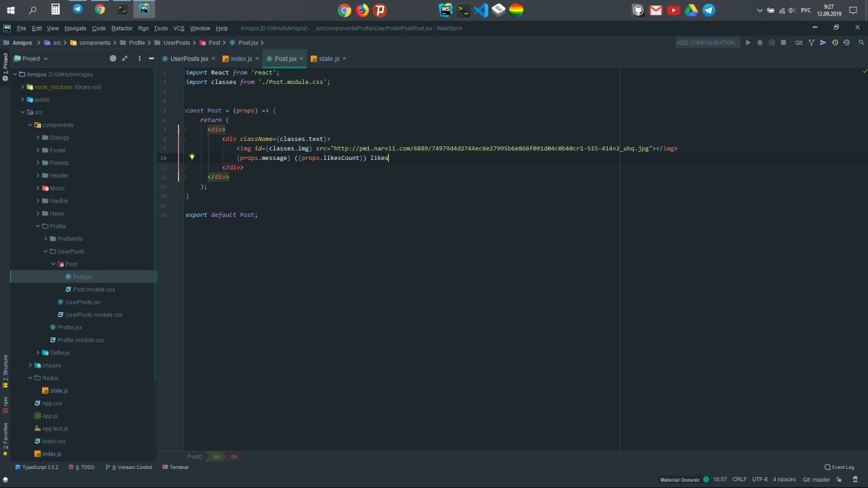Click the intention lightbulb in the editor gutter
The image size is (868, 488).
coord(192,157)
